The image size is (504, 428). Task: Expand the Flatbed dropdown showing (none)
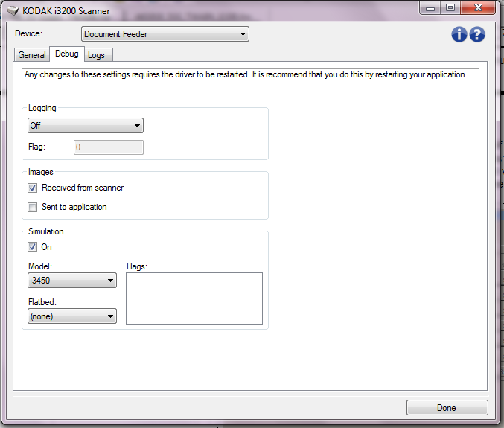[x=72, y=316]
